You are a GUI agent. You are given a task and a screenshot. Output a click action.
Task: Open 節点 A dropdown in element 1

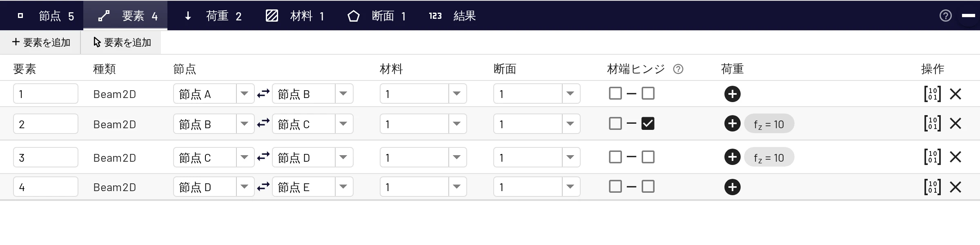(214, 94)
